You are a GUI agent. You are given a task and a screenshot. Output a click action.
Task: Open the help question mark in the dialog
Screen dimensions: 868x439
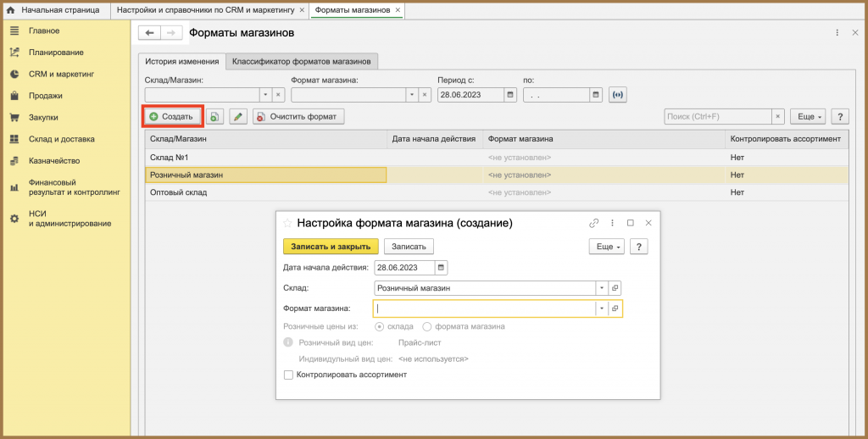tap(639, 247)
